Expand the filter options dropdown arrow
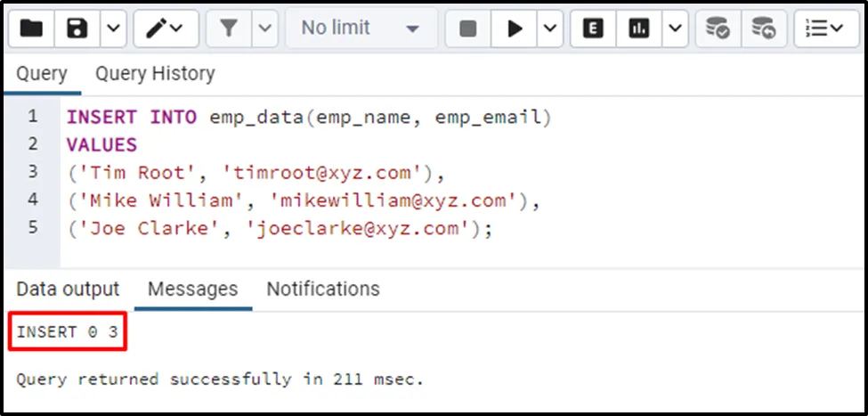Screen dimensions: 868x416 point(264,29)
